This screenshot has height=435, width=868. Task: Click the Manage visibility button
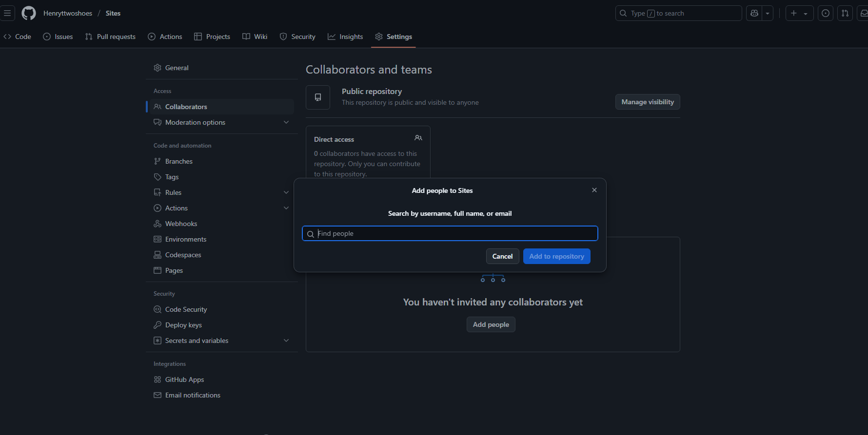coord(648,102)
